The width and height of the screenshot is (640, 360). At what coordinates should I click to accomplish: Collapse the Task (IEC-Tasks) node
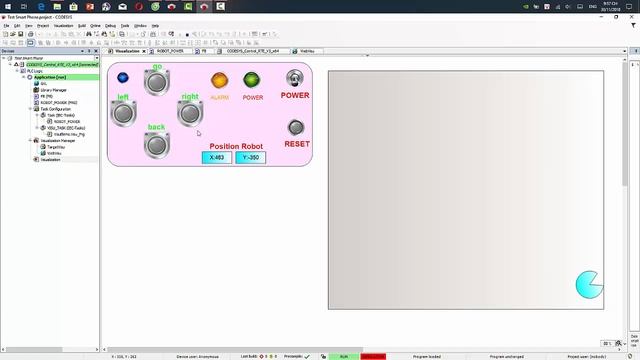click(37, 115)
